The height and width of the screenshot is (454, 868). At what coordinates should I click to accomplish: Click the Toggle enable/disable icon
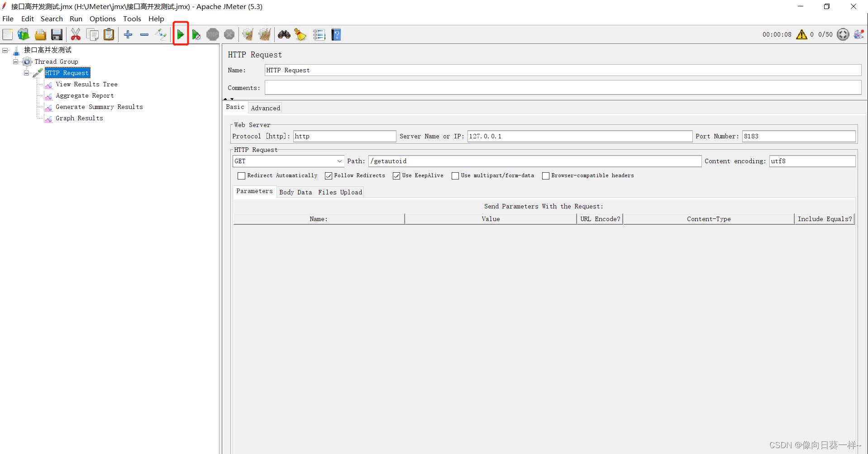(161, 34)
